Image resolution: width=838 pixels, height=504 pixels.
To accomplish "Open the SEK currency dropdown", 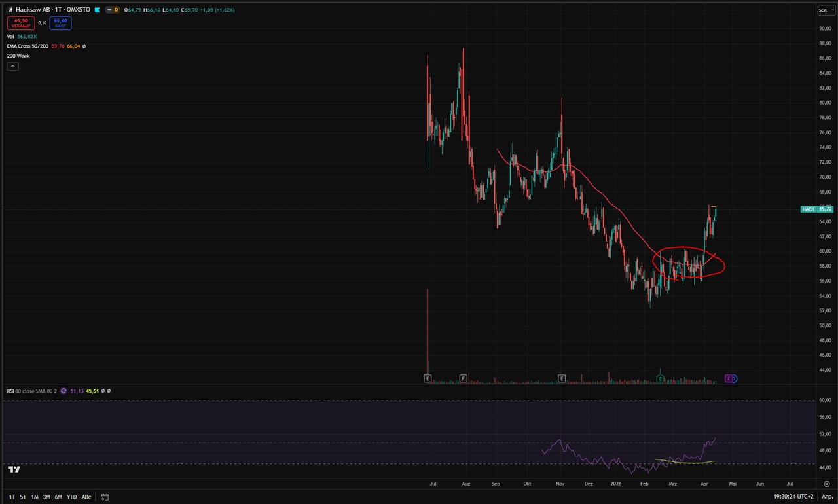I will (824, 10).
